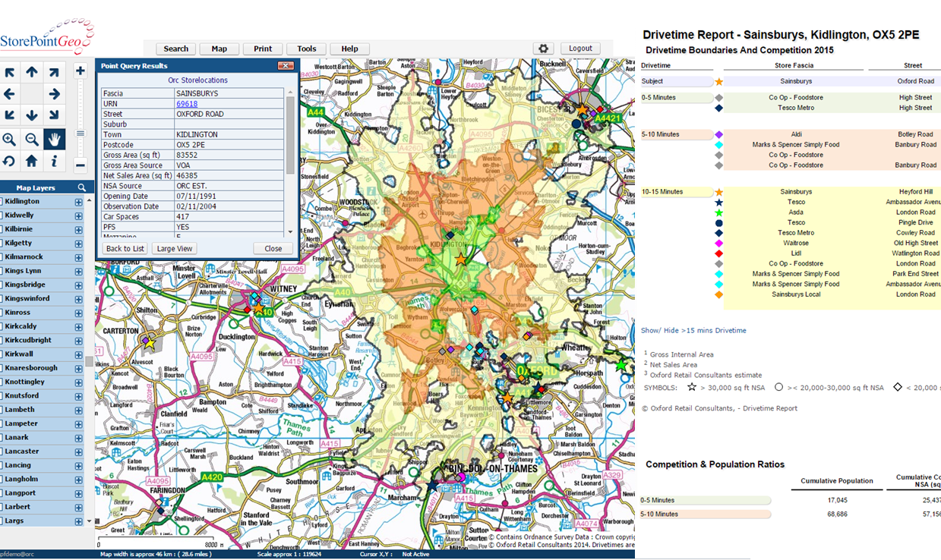Open Large View of query results
The height and width of the screenshot is (560, 941).
[175, 249]
